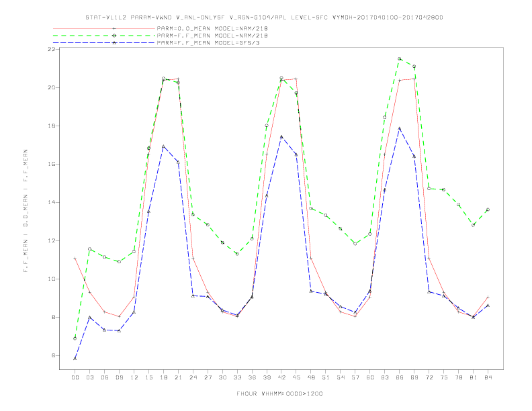Screen dimensions: 532x411
Task: Click x-axis tick label 03
Action: tap(89, 377)
